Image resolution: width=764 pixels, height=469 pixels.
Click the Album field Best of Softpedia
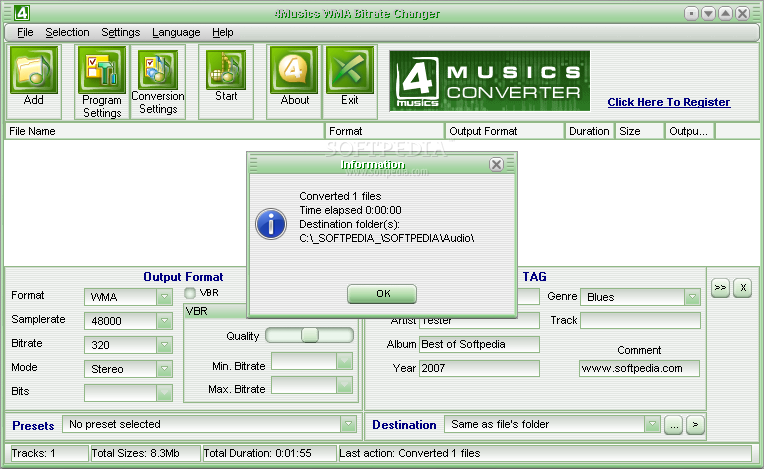click(479, 344)
